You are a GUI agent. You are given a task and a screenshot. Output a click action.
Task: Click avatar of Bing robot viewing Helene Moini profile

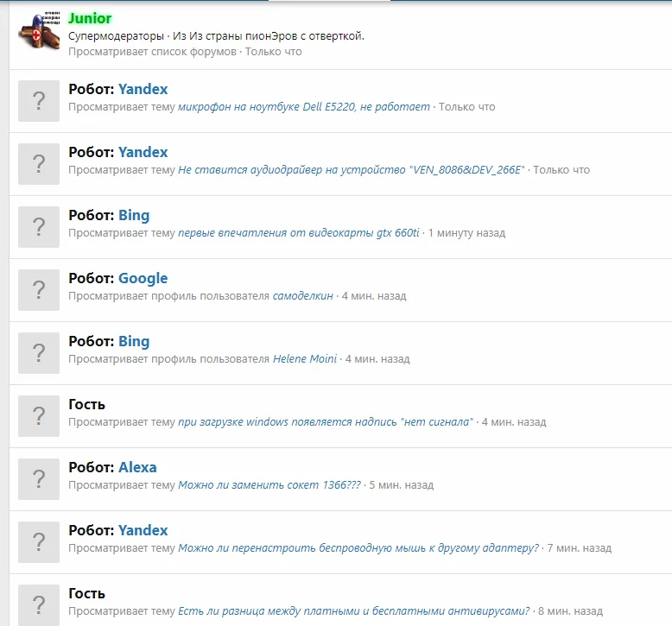pos(39,353)
